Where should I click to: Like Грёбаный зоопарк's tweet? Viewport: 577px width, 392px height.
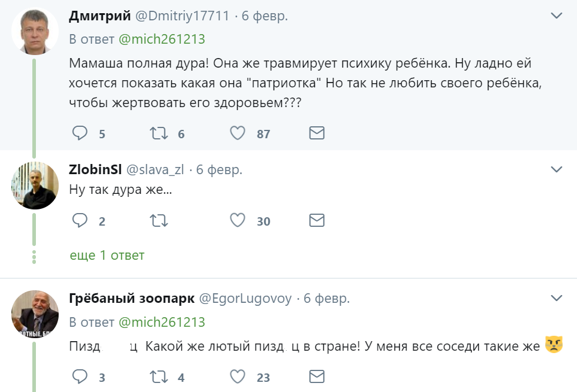[238, 376]
